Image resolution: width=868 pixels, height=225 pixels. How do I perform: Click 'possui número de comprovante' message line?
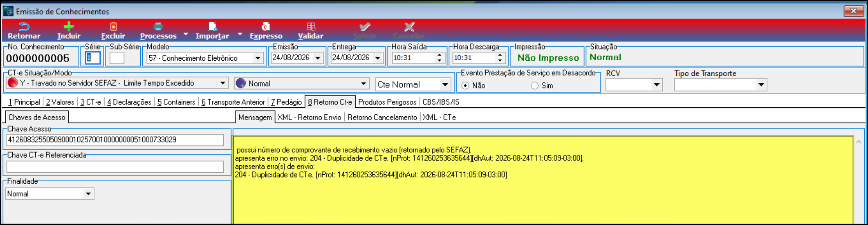(354, 150)
